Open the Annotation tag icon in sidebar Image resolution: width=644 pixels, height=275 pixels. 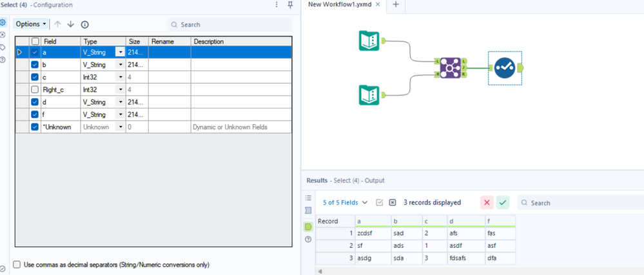pyautogui.click(x=3, y=47)
